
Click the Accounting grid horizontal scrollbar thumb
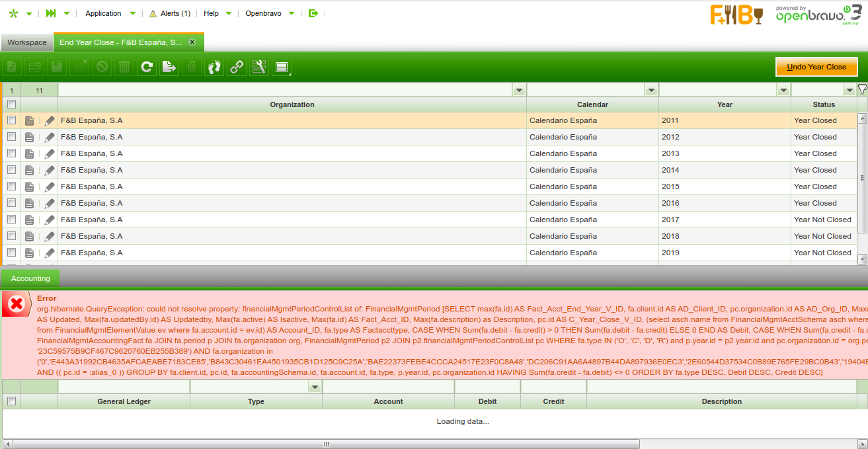coord(325,444)
